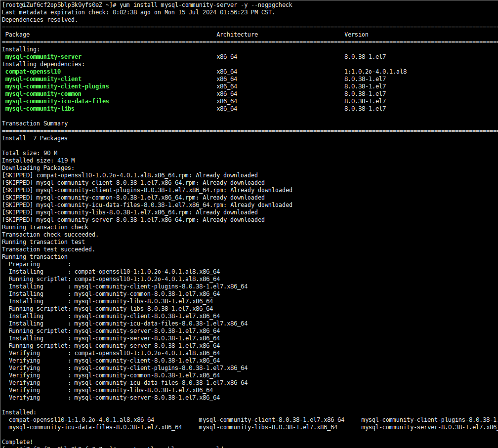Click the green mysql-community-icu-data-files entry in the table
The width and height of the screenshot is (498, 448).
57,101
